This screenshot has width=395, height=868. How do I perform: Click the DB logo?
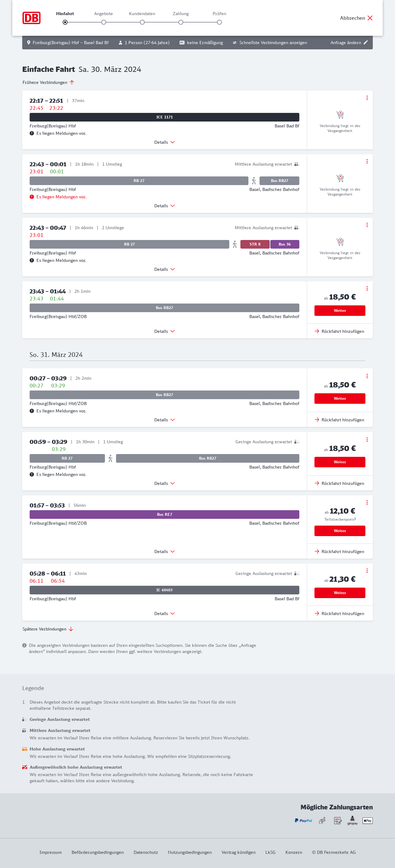(31, 18)
